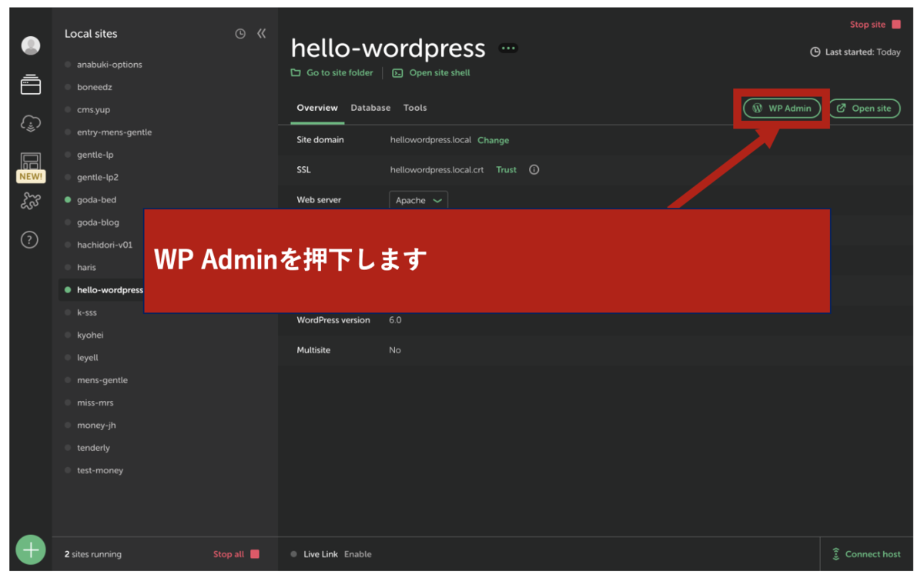Open the recent sites clock icon

tap(240, 34)
